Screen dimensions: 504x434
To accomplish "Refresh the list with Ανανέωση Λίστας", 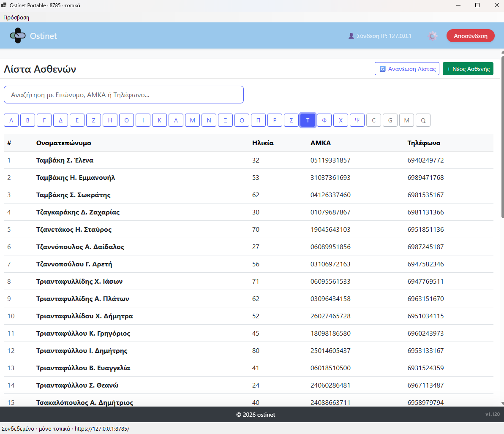I will pyautogui.click(x=407, y=69).
